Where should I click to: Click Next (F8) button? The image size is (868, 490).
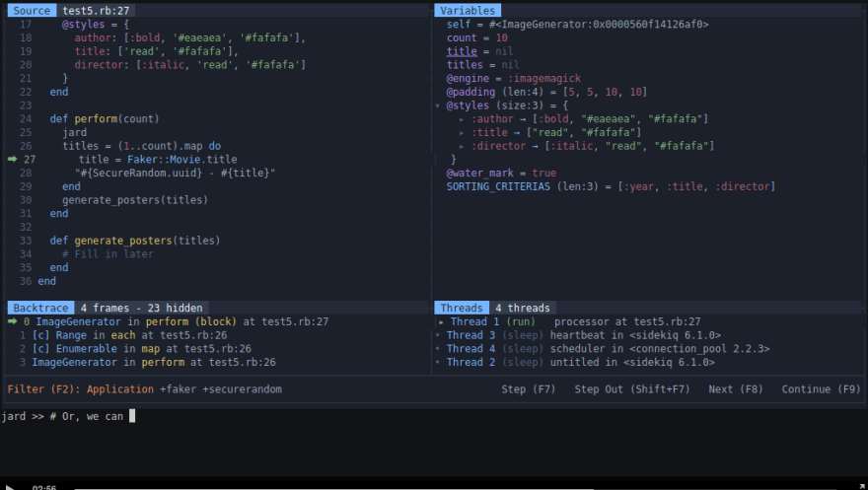(736, 389)
